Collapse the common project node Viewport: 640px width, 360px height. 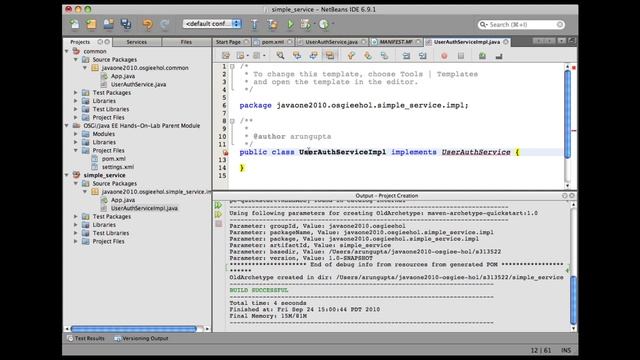pyautogui.click(x=67, y=51)
